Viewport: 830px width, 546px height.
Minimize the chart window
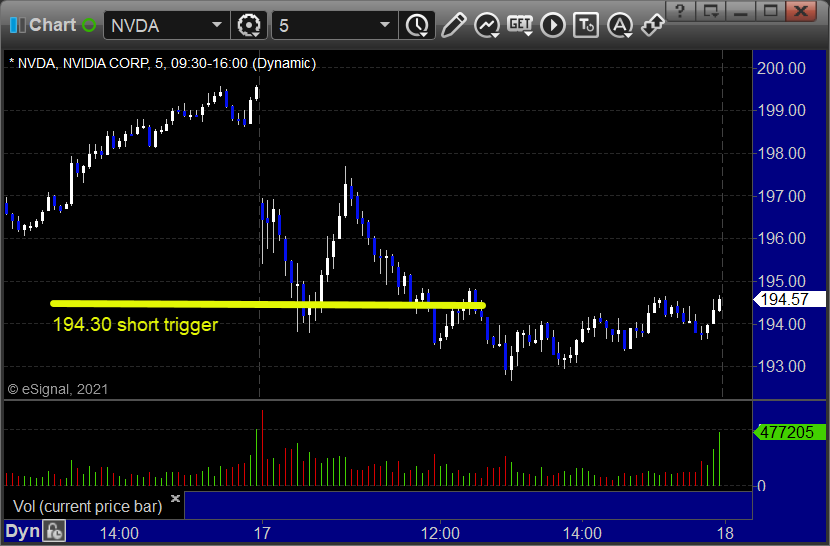pyautogui.click(x=741, y=11)
